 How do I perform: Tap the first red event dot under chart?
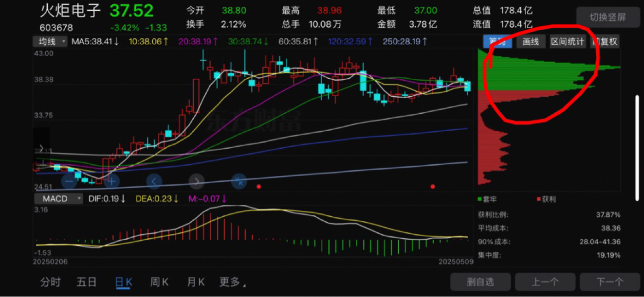click(x=258, y=186)
